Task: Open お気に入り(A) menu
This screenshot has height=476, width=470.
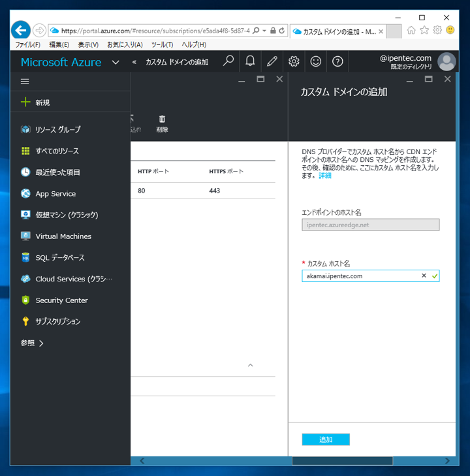Action: pyautogui.click(x=125, y=44)
